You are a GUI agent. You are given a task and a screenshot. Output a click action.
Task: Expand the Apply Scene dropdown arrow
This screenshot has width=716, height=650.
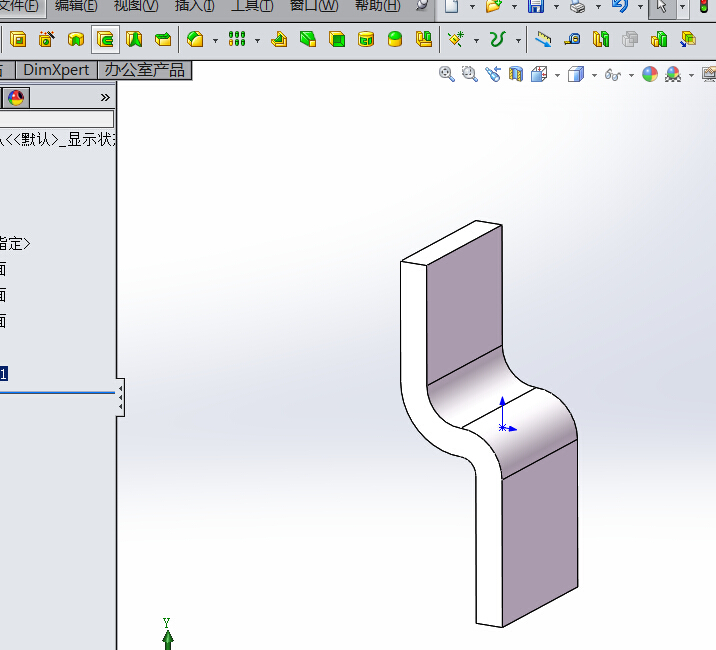coord(691,75)
